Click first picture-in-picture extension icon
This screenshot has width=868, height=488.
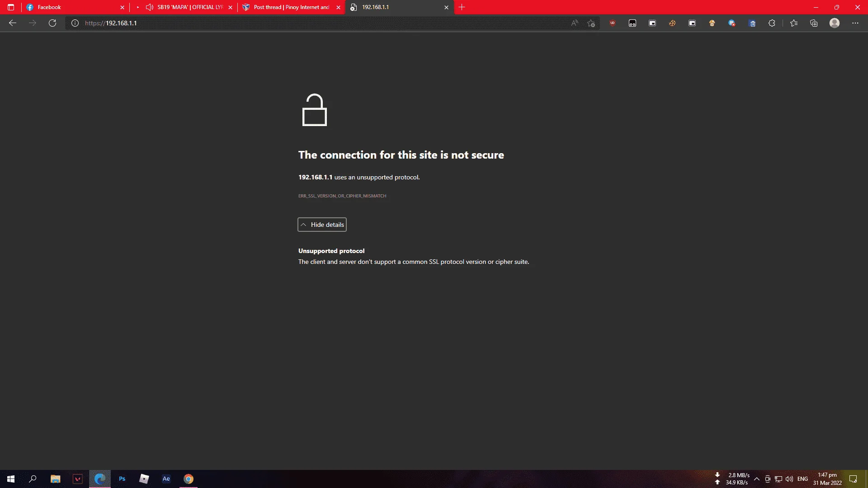652,23
